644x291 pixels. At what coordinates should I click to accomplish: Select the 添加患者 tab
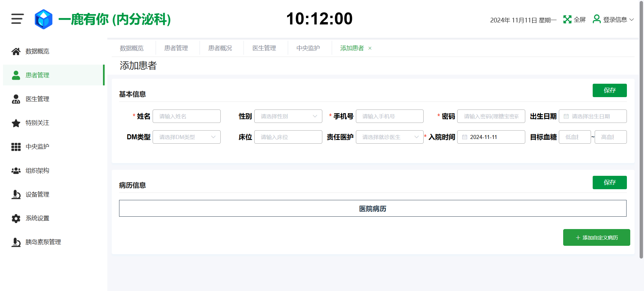pyautogui.click(x=352, y=48)
